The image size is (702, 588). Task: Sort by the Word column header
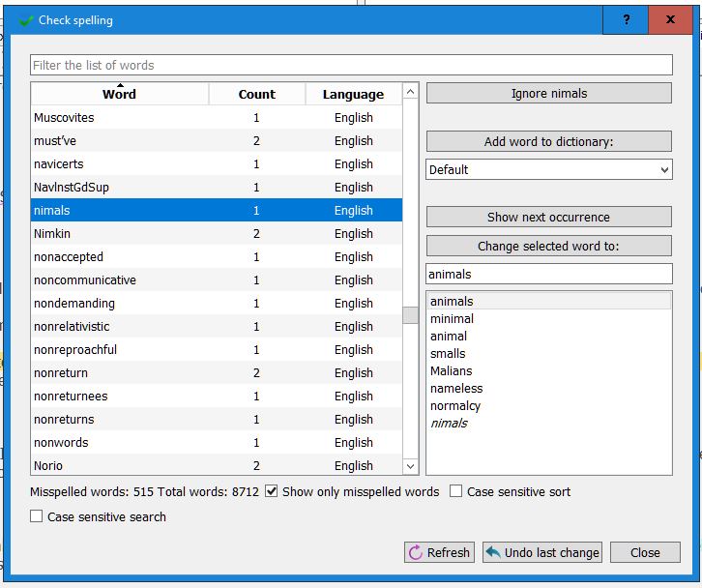119,94
